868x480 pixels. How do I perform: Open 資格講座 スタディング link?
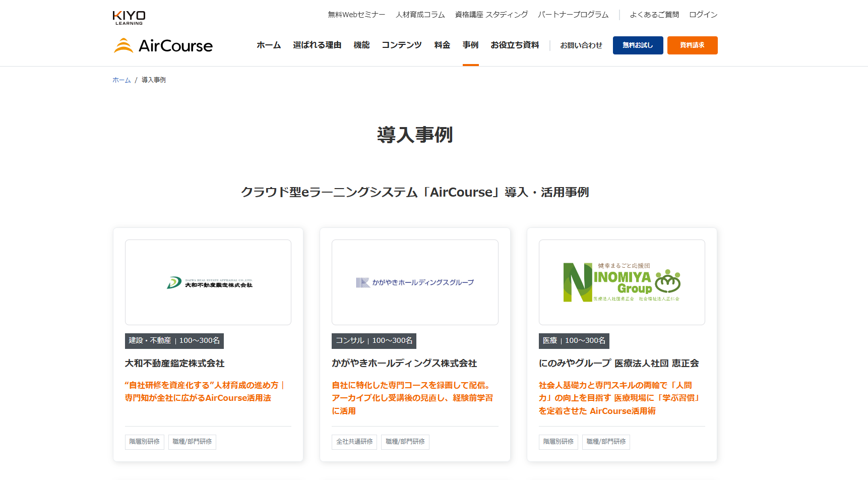click(491, 15)
